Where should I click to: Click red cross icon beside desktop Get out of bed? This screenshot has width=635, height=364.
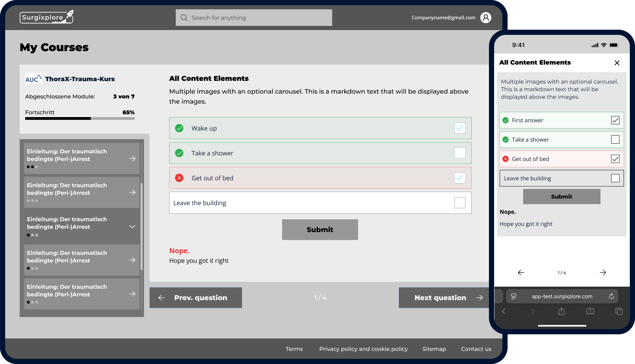179,178
